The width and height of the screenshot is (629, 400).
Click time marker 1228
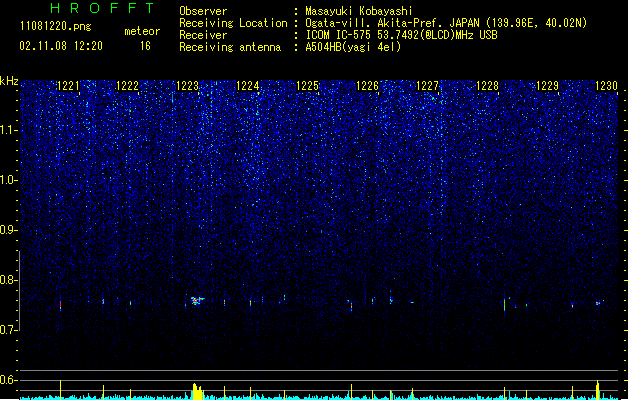click(487, 86)
